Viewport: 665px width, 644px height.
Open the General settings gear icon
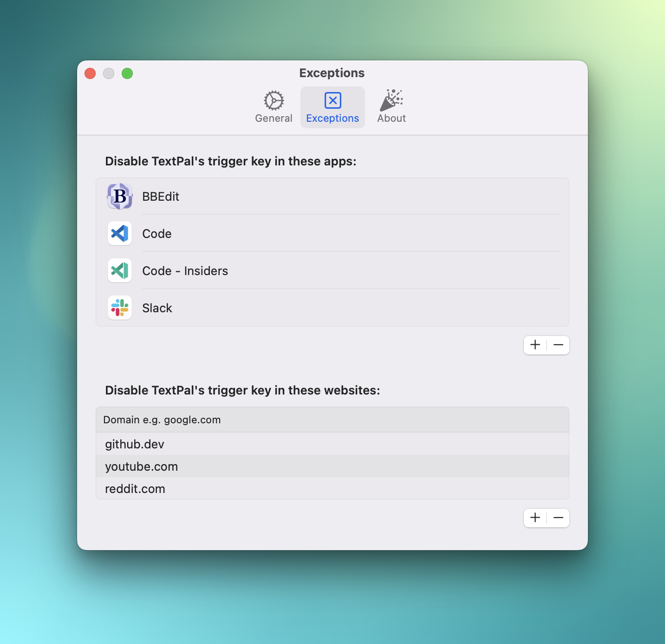pos(274,100)
